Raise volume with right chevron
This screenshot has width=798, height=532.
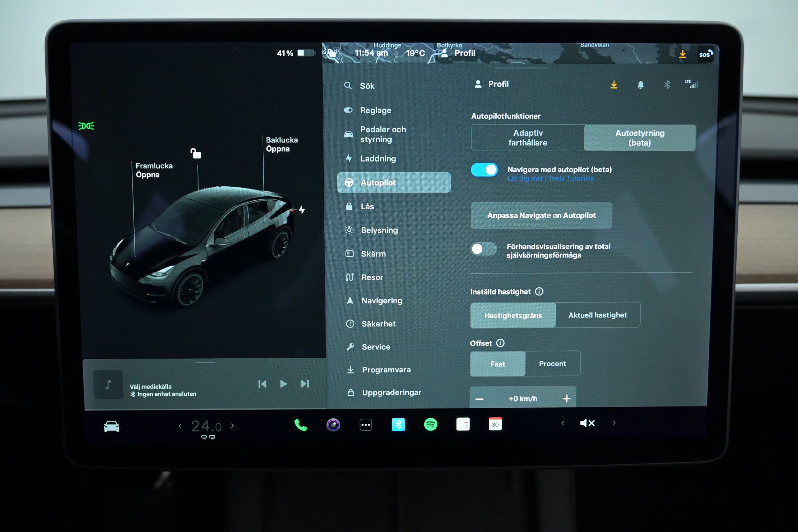click(614, 423)
